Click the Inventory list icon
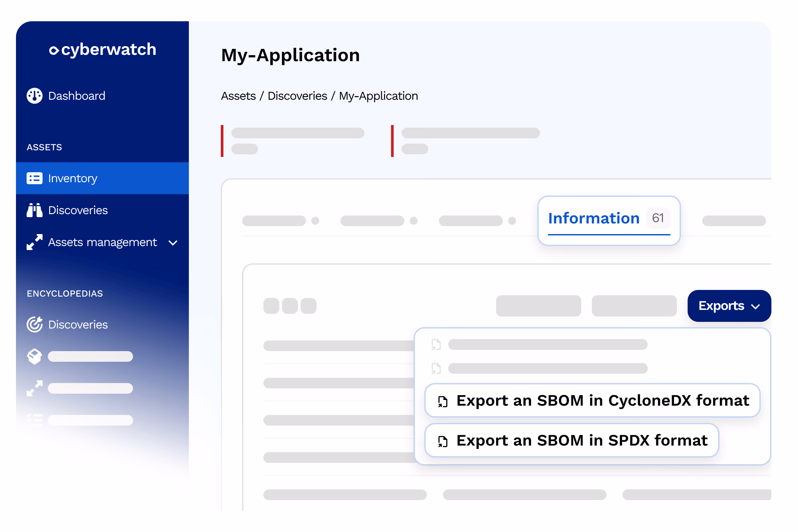Screen dimensions: 798x532 pyautogui.click(x=35, y=178)
